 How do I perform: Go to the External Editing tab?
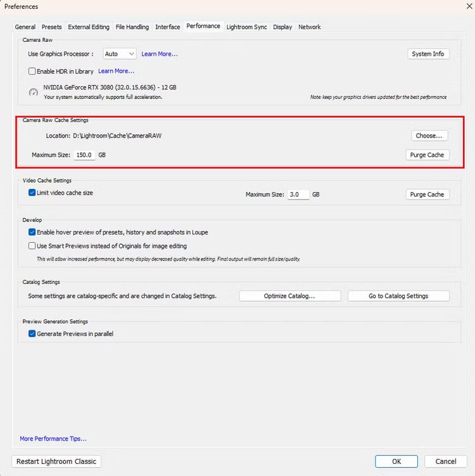tap(89, 27)
